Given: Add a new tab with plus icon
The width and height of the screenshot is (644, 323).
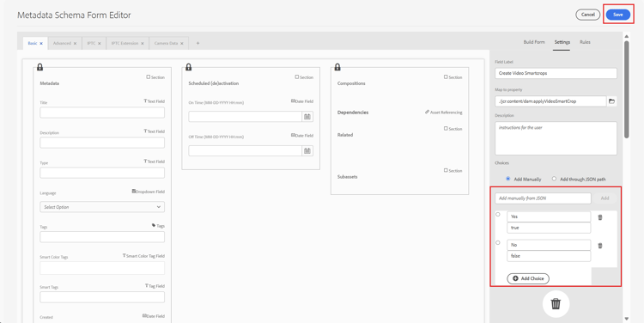Looking at the screenshot, I should [x=197, y=43].
